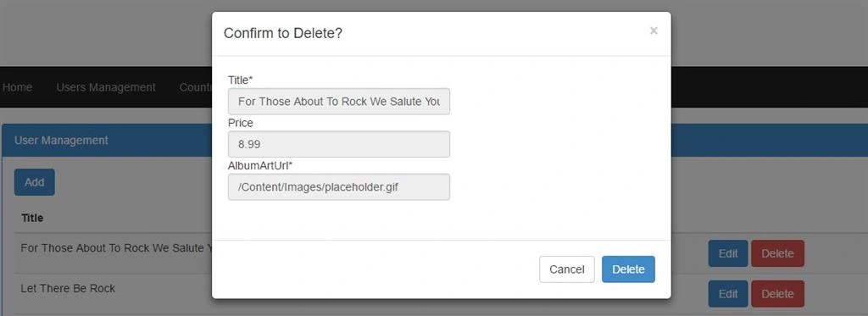Click the AlbumArtUrl* field label
Image resolution: width=868 pixels, height=316 pixels.
point(259,165)
